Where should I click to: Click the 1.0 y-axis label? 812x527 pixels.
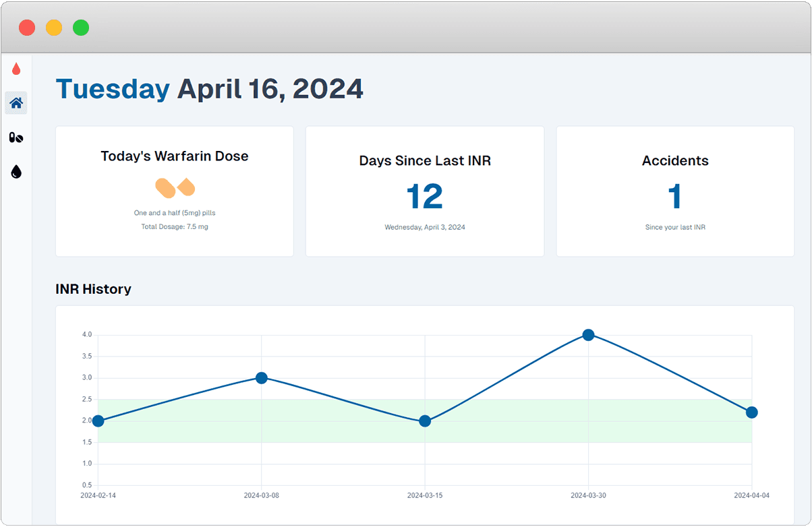87,464
